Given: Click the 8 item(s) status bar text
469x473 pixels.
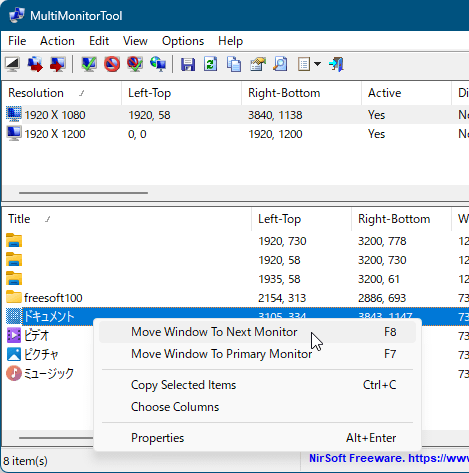Looking at the screenshot, I should (x=26, y=461).
